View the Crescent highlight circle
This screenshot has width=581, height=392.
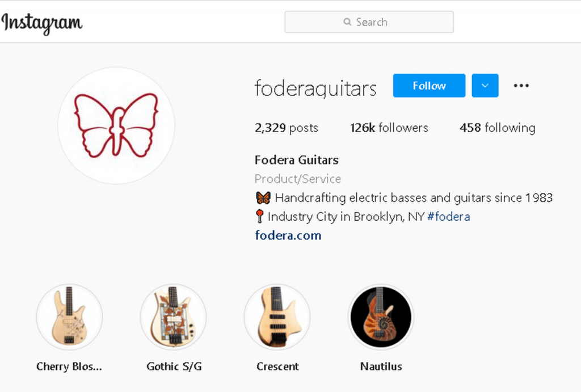pyautogui.click(x=277, y=317)
